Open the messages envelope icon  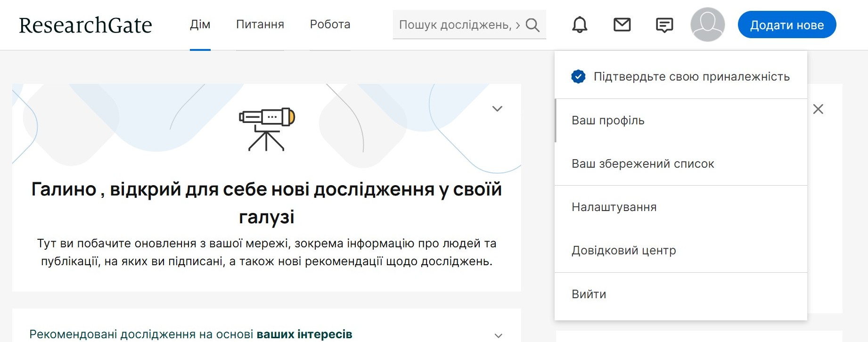[622, 24]
